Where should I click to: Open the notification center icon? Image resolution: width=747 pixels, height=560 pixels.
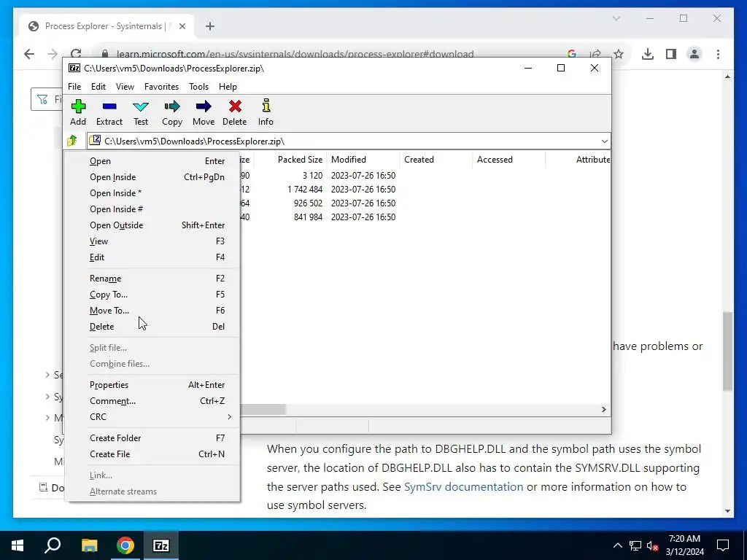pyautogui.click(x=723, y=545)
